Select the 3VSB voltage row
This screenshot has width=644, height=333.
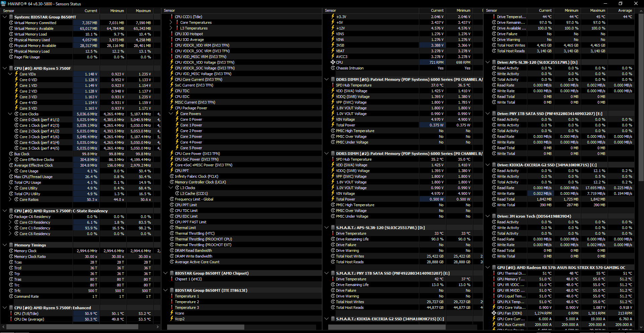pyautogui.click(x=403, y=45)
